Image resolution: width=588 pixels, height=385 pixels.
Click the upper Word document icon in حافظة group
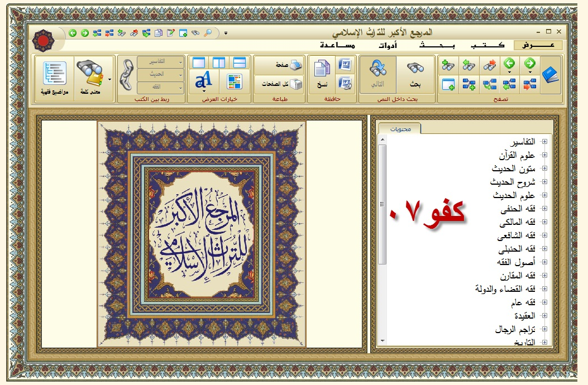pyautogui.click(x=345, y=65)
